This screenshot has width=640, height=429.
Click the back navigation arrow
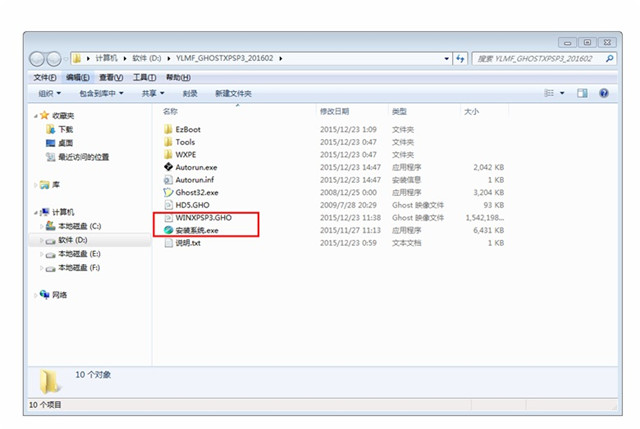point(38,59)
